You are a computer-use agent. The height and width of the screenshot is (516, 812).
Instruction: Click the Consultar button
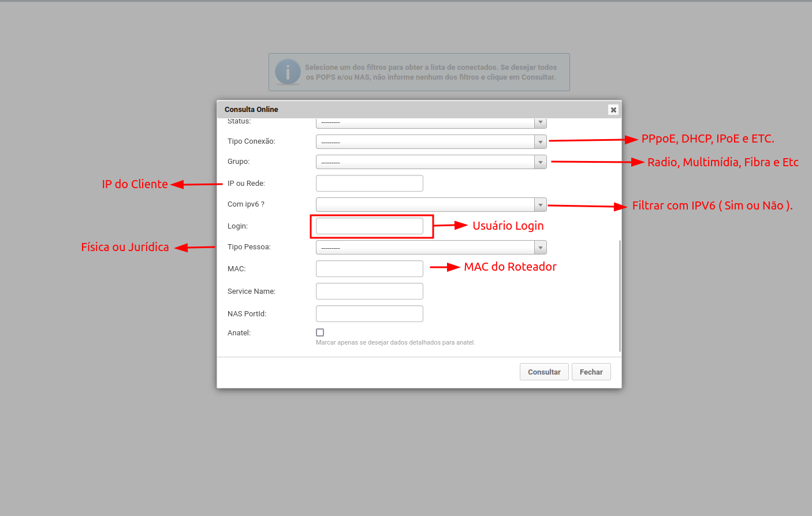[x=544, y=372]
